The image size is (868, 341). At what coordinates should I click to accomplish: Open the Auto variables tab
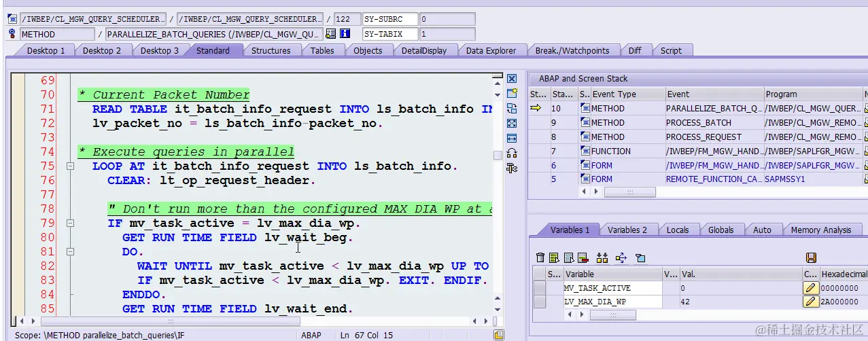[762, 230]
